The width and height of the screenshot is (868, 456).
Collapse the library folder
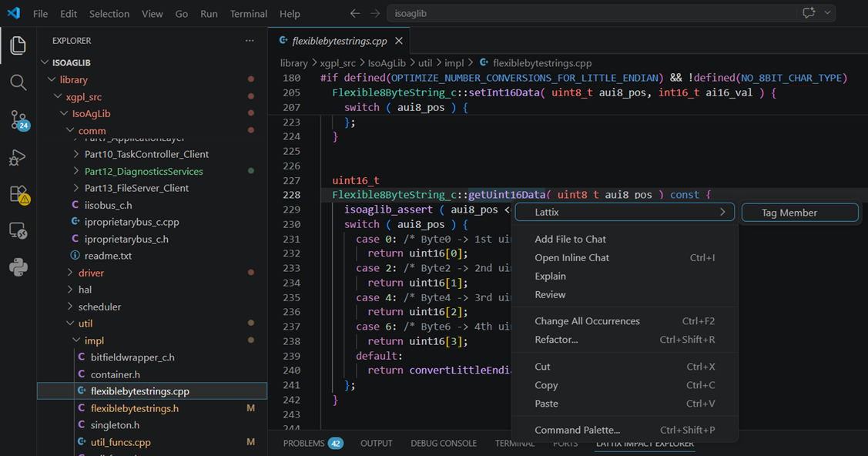point(52,79)
